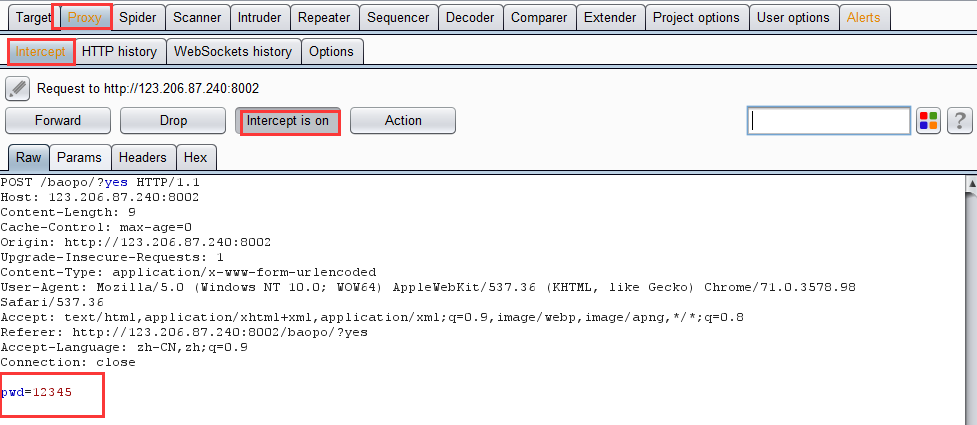Open the Scanner tab
977x425 pixels.
198,17
